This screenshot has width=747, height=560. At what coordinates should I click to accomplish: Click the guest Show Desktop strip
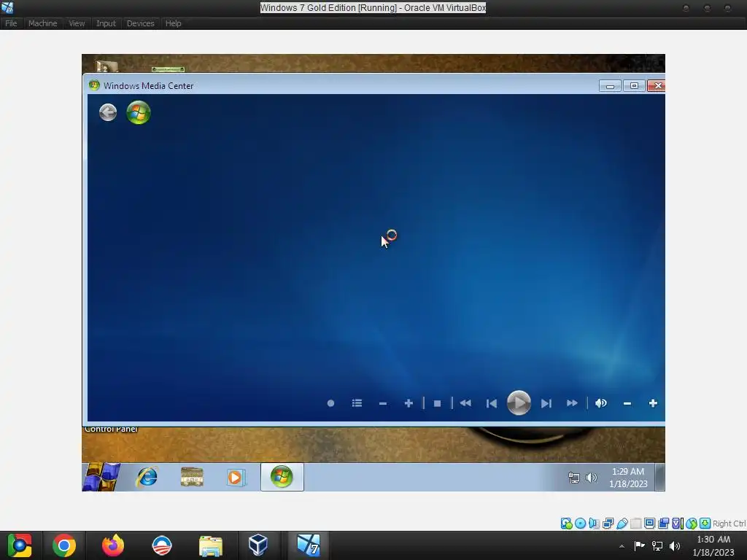[659, 477]
